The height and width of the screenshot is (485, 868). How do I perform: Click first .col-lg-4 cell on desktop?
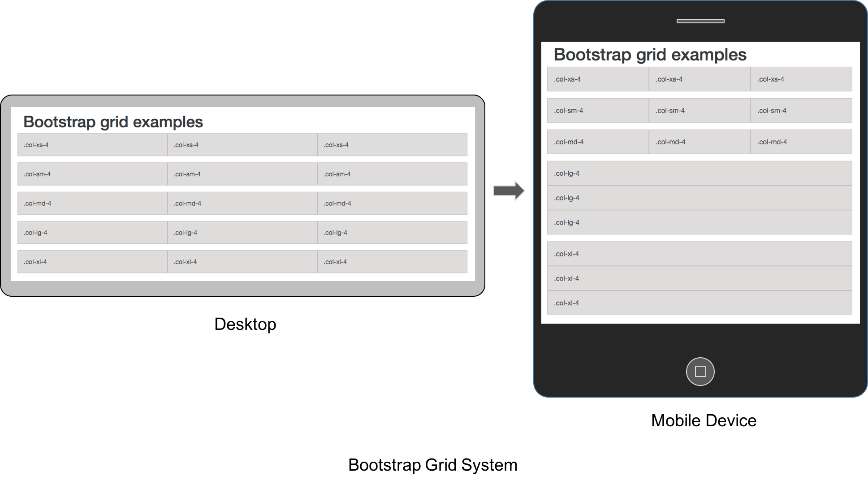[x=92, y=232]
